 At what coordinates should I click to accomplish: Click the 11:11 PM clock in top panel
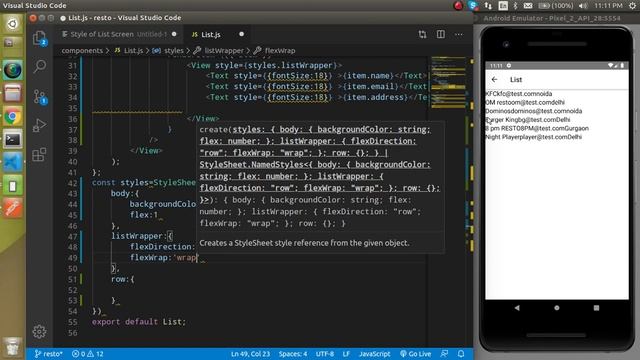pos(608,5)
